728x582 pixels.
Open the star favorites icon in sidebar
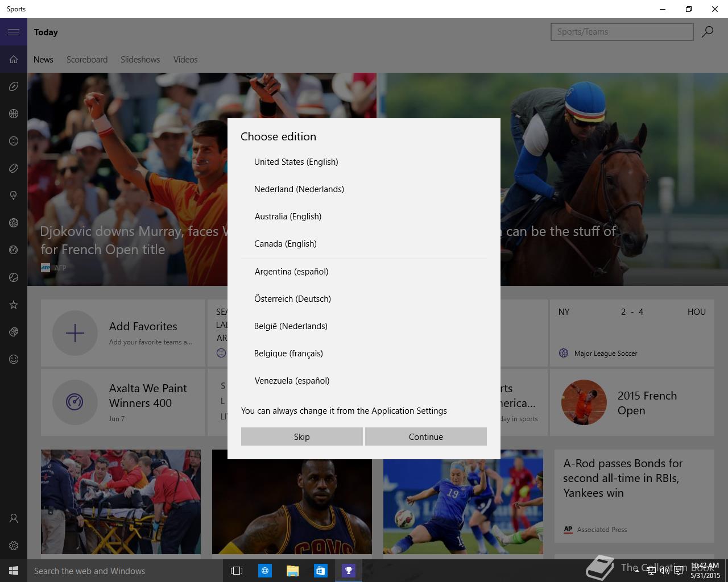pyautogui.click(x=14, y=305)
